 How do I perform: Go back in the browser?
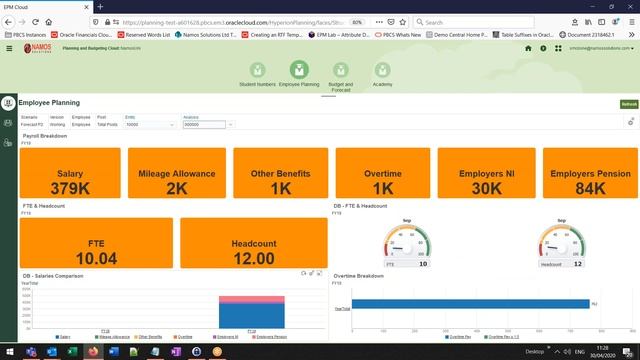pyautogui.click(x=9, y=22)
